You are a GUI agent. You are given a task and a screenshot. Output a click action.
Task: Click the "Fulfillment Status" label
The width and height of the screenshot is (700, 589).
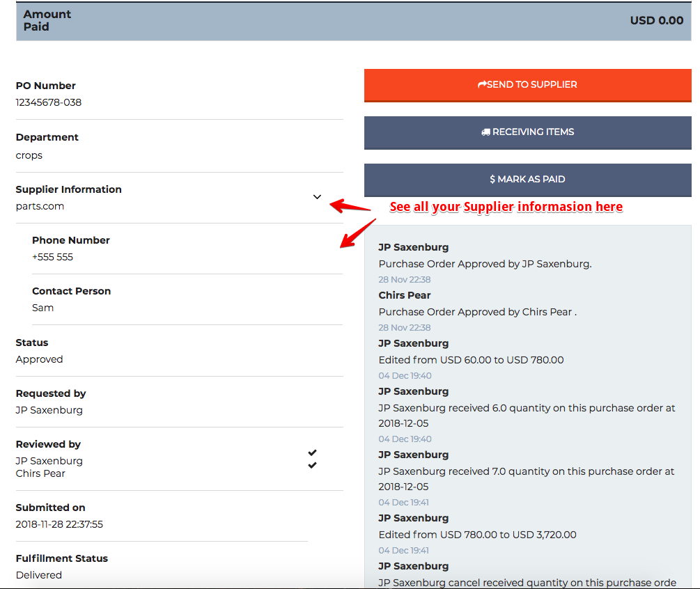(x=61, y=558)
